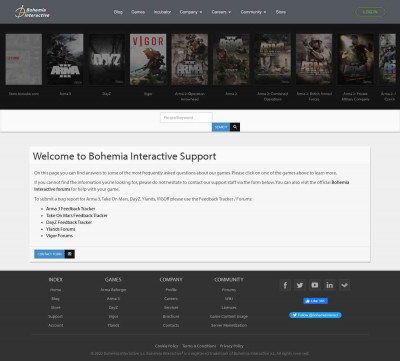Open Incubator in the top navigation

pos(162,12)
